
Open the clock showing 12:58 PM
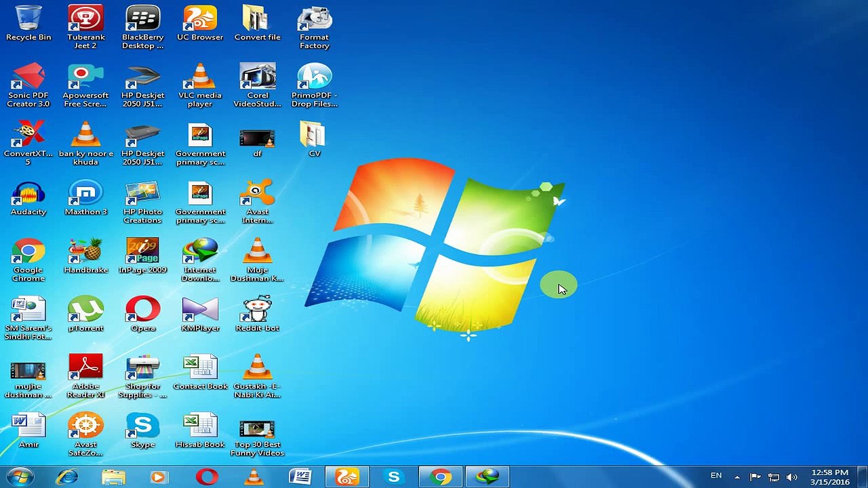click(830, 477)
